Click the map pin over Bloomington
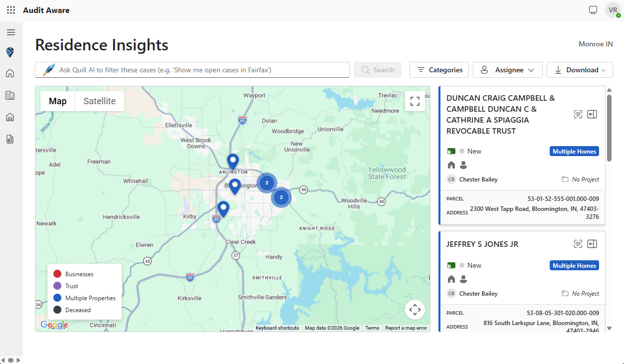This screenshot has width=624, height=364. [234, 187]
